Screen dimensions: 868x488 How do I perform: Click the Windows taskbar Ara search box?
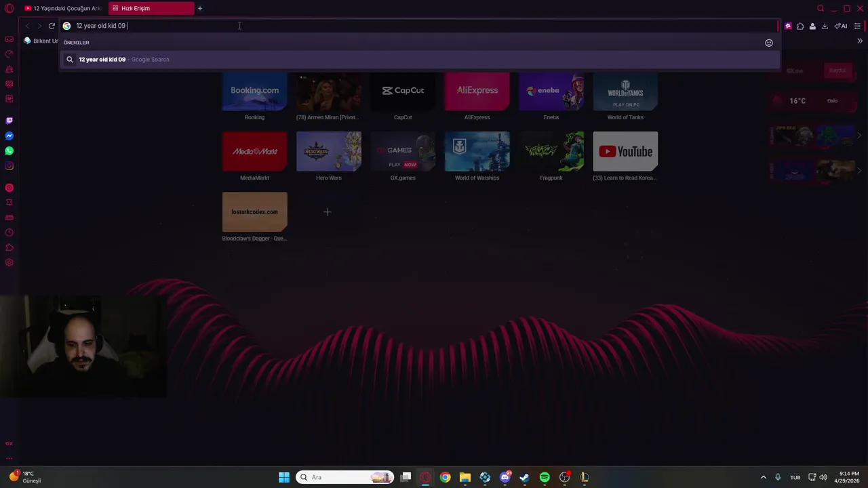coord(346,477)
